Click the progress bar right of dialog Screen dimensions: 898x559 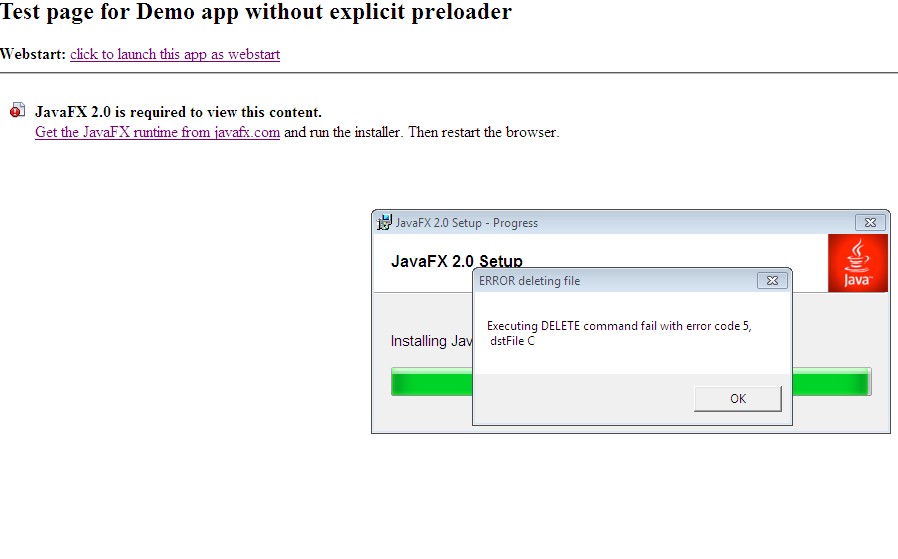click(830, 382)
